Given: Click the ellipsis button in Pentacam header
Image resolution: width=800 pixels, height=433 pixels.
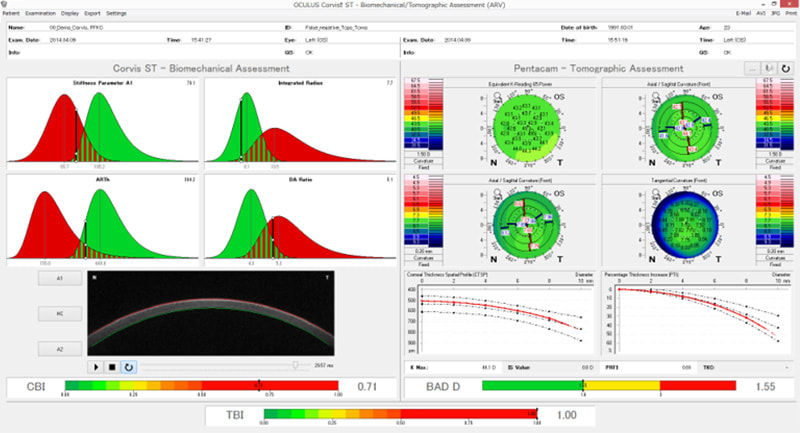Looking at the screenshot, I should click(752, 68).
